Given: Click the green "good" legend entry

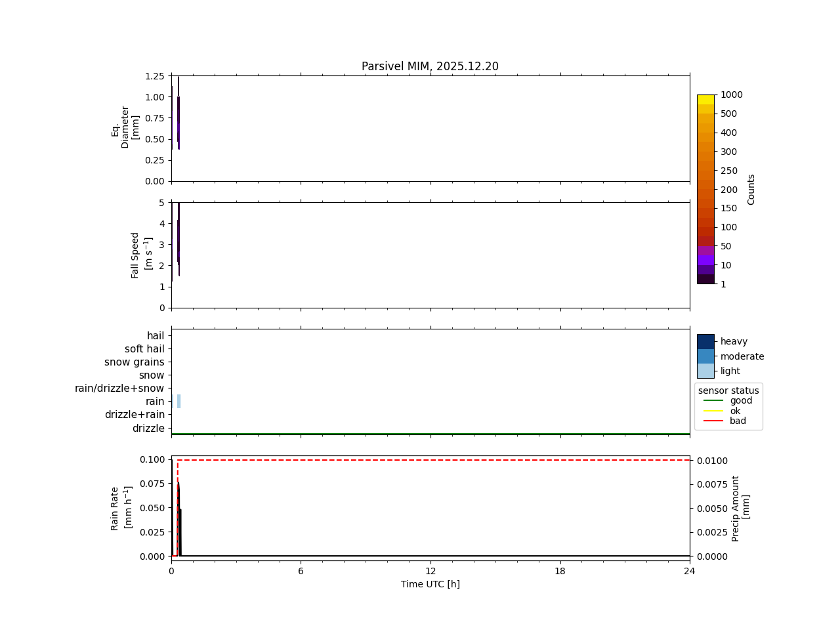Looking at the screenshot, I should (x=728, y=400).
